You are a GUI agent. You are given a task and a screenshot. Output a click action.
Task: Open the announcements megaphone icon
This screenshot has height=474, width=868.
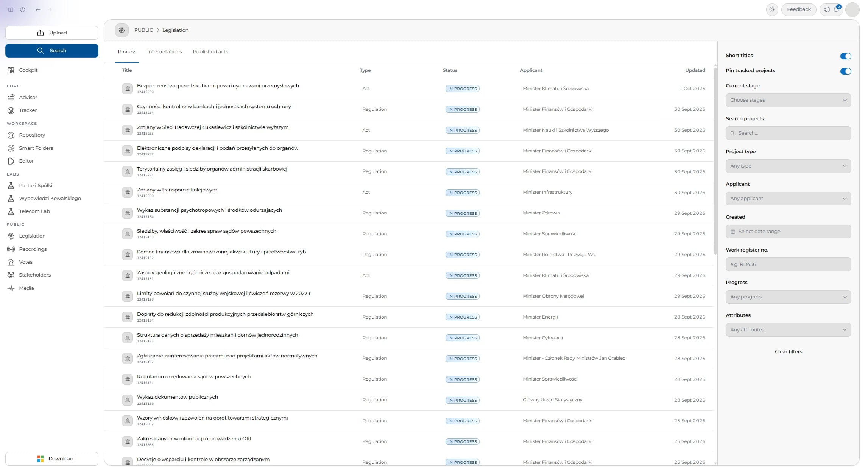click(827, 9)
